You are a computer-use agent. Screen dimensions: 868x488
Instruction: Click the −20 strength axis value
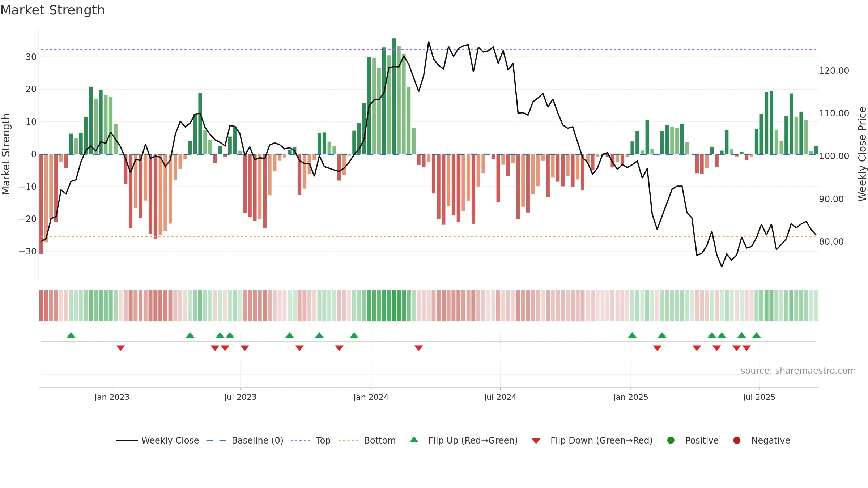pyautogui.click(x=27, y=219)
